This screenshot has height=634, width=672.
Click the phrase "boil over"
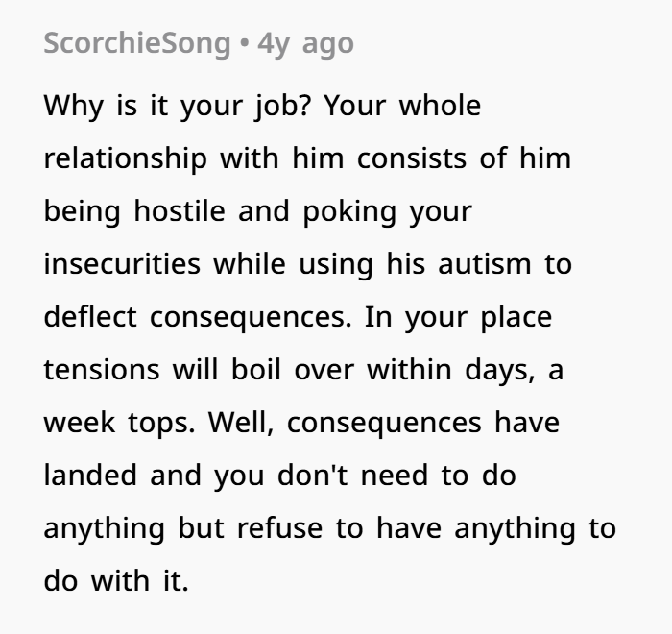pyautogui.click(x=293, y=369)
